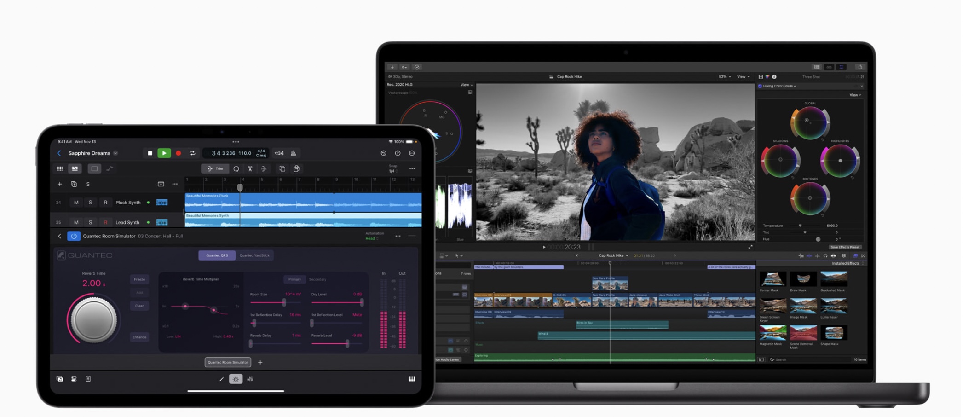
Task: Record-enable the Pluck Synth track
Action: click(105, 203)
